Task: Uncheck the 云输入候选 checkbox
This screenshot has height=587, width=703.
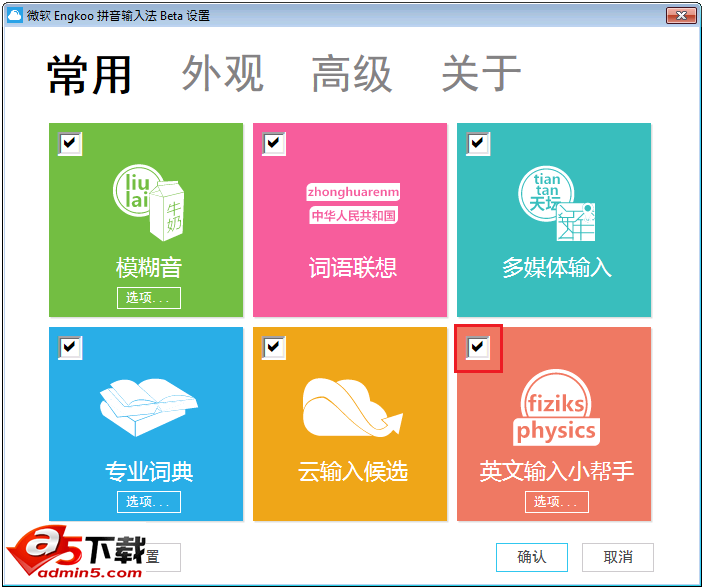Action: (x=274, y=348)
